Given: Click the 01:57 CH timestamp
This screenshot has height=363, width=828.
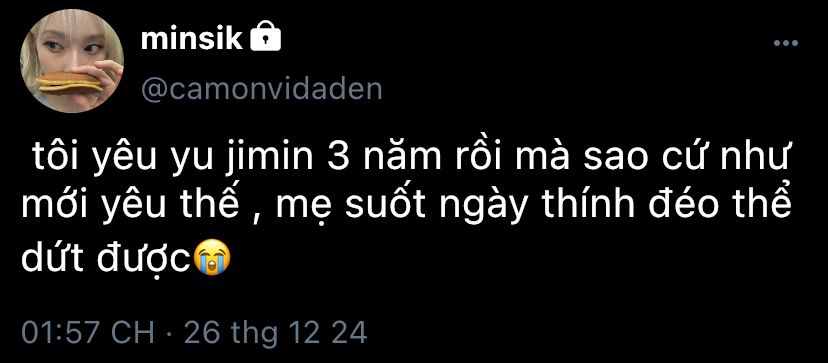Looking at the screenshot, I should tap(88, 333).
